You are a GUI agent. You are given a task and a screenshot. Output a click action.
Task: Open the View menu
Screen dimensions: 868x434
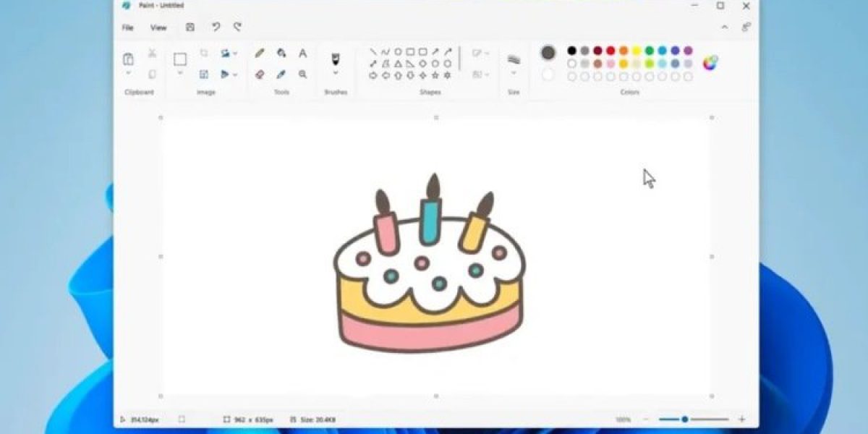point(158,27)
